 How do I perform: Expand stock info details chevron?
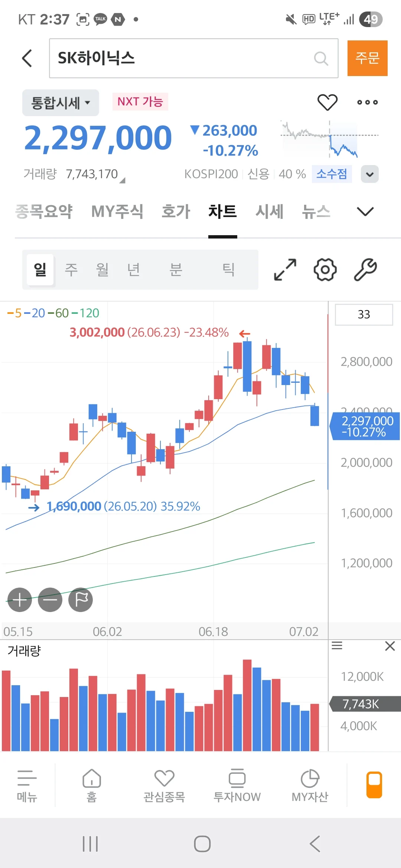click(370, 174)
